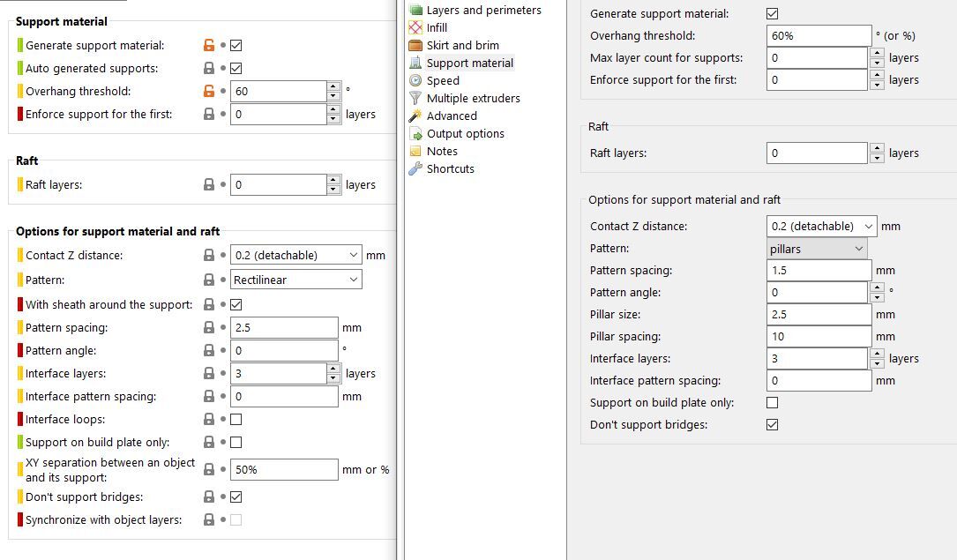
Task: Click the orange unlocked lock beside Generate support material
Action: coord(209,45)
